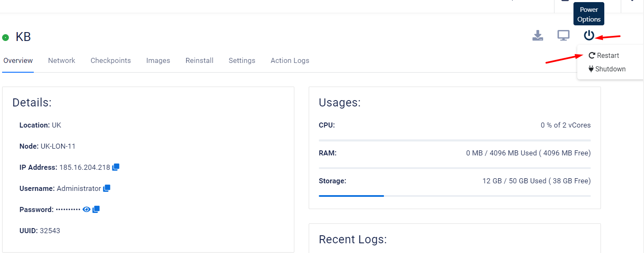Reveal the hidden password with the eye icon
The width and height of the screenshot is (644, 253).
coord(87,209)
